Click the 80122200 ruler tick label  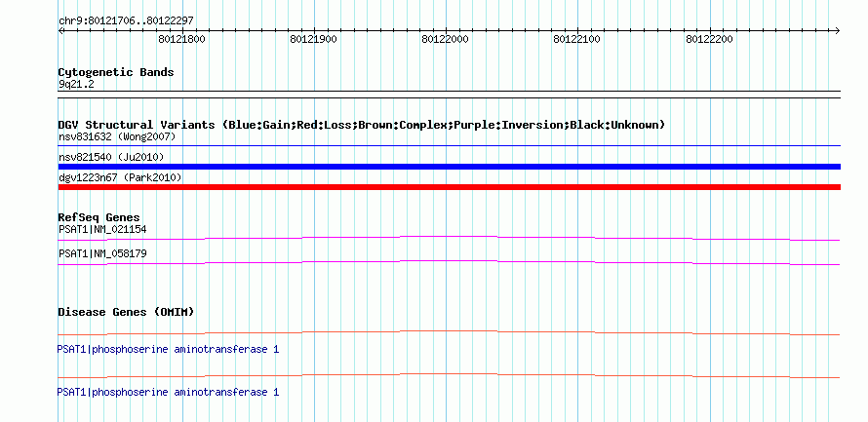709,39
